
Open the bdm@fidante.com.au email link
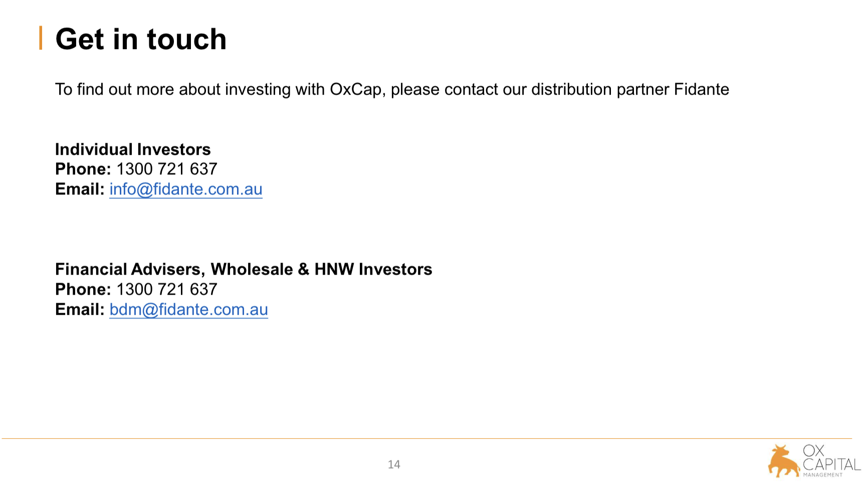coord(188,310)
